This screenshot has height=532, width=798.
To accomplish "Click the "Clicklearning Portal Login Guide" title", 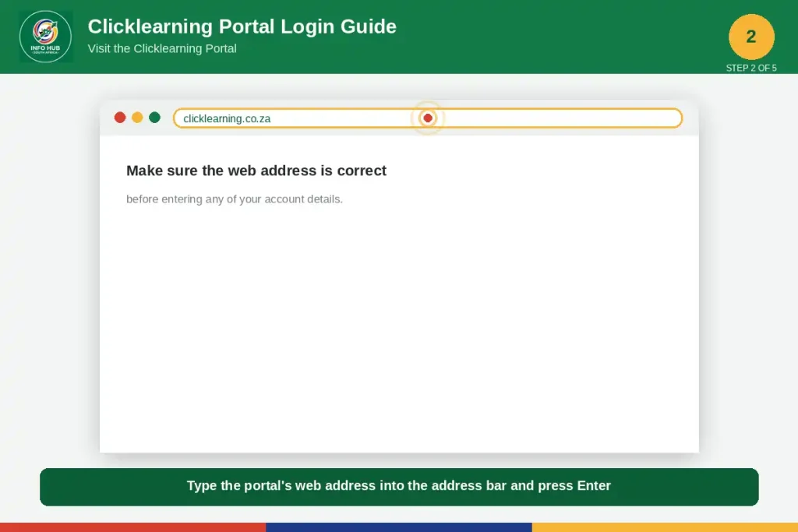I will tap(242, 26).
